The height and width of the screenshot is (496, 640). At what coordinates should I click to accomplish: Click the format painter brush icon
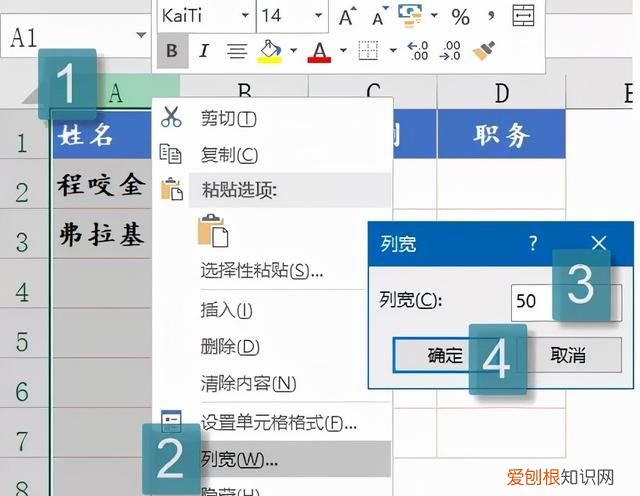tap(484, 50)
